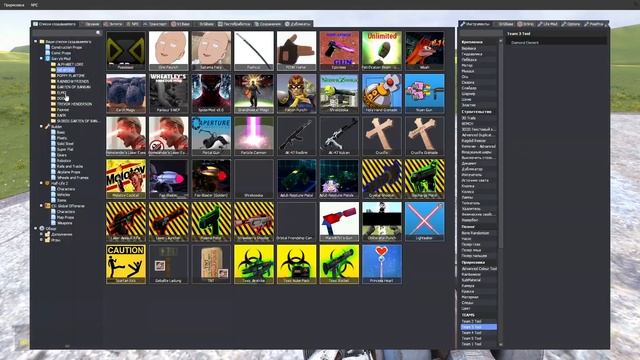
Task: Select Map Props under CS: Global Offensive
Action: click(63, 217)
